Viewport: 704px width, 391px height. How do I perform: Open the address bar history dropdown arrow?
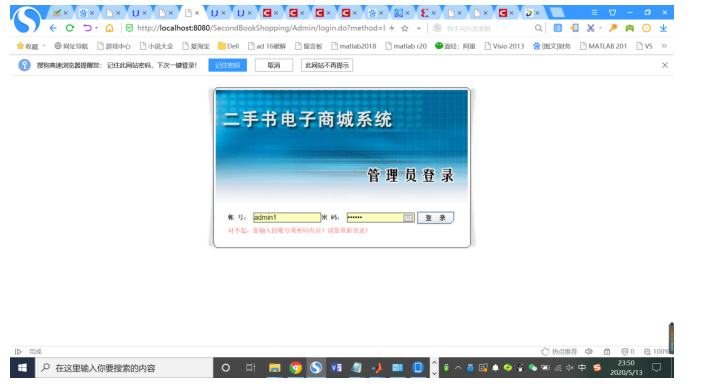click(x=419, y=28)
